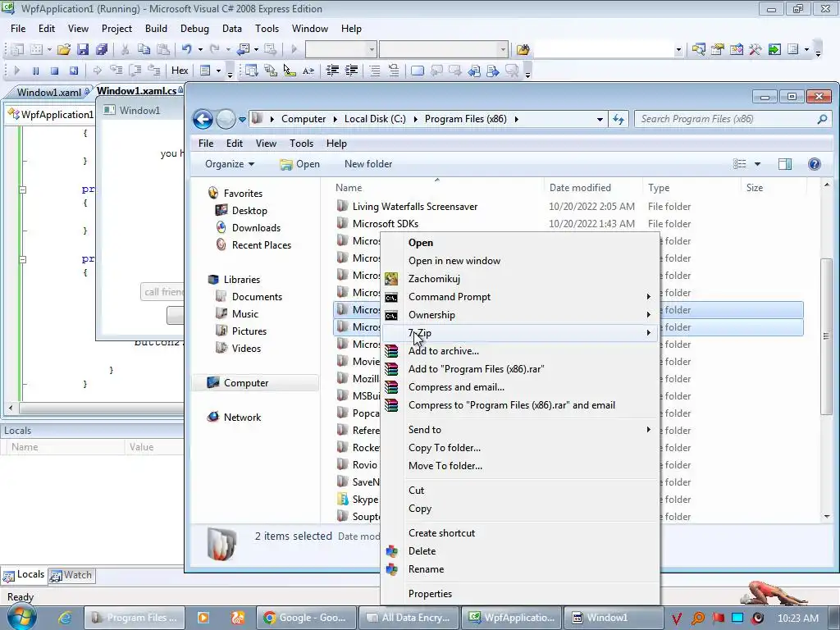Image resolution: width=840 pixels, height=630 pixels.
Task: Select Zachomikuj in context menu
Action: [519, 279]
